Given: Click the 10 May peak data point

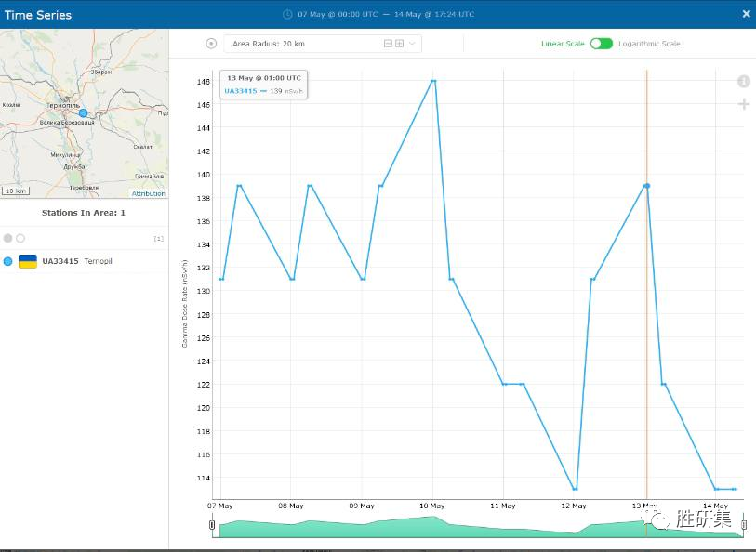Looking at the screenshot, I should pos(433,81).
